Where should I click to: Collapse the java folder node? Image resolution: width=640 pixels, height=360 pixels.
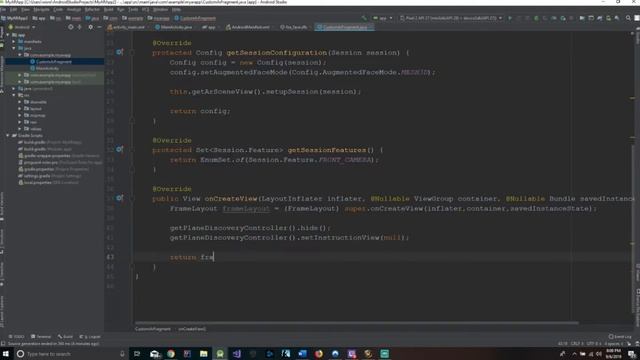pos(14,48)
